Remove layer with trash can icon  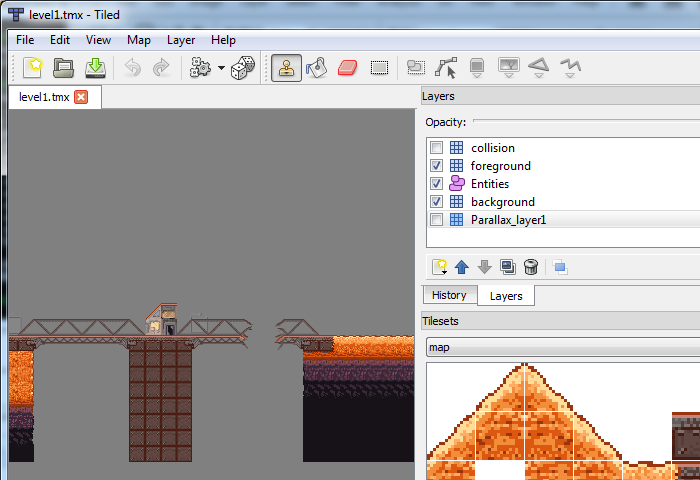[x=531, y=267]
